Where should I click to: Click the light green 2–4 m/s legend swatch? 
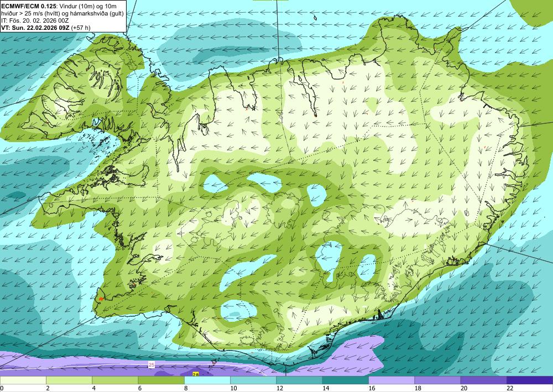click(x=69, y=380)
